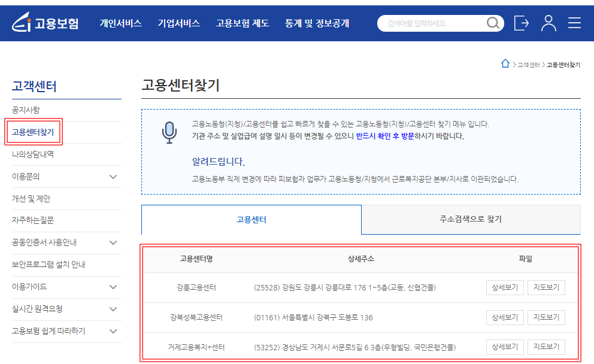The image size is (594, 364).
Task: Click the logout arrow icon in top bar
Action: pos(522,23)
